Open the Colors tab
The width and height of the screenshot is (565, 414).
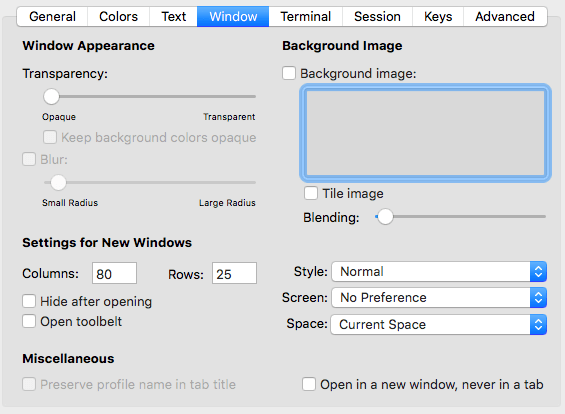(x=119, y=17)
